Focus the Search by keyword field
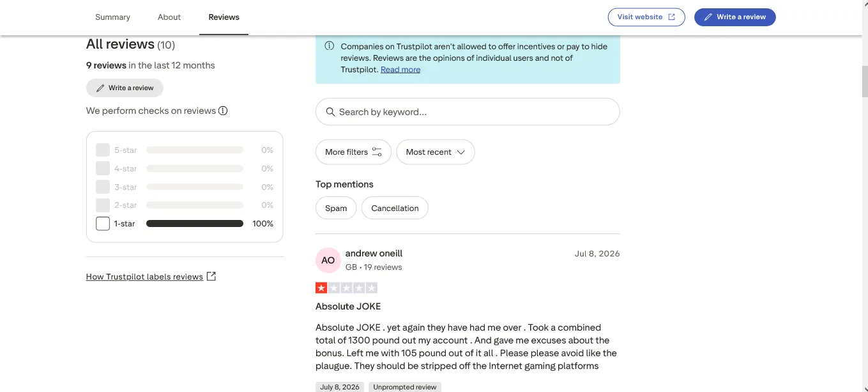The image size is (868, 392). pos(468,112)
